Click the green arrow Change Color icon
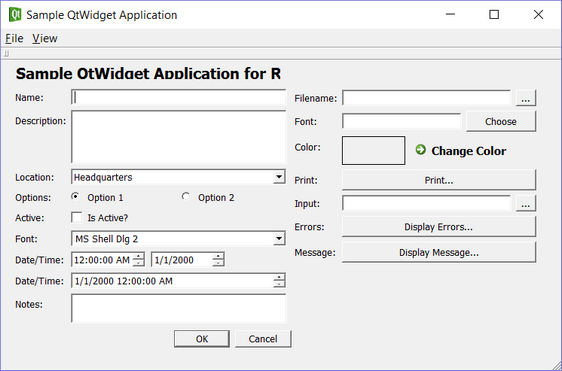The width and height of the screenshot is (562, 371). pos(420,150)
